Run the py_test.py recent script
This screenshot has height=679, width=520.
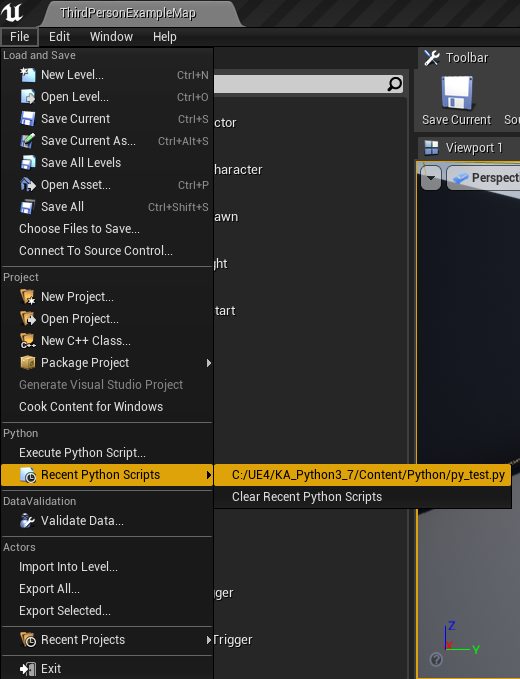coord(363,475)
